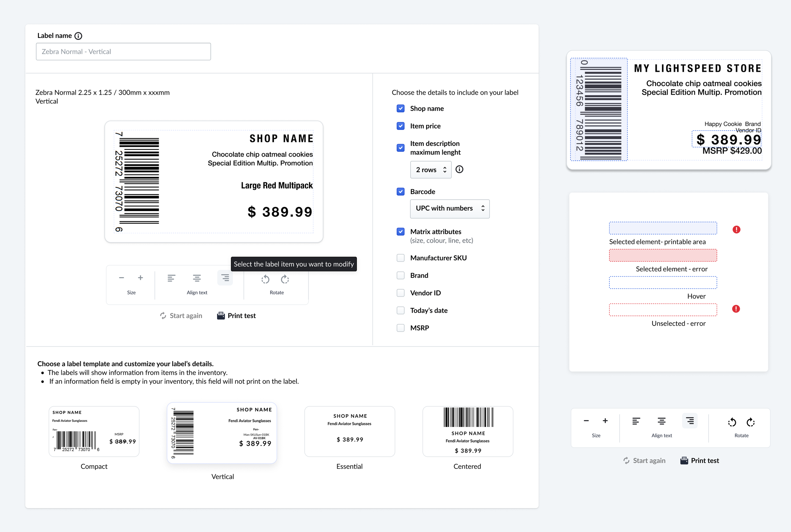Click rotate clockwise icon in main toolbar
791x532 pixels.
point(284,279)
